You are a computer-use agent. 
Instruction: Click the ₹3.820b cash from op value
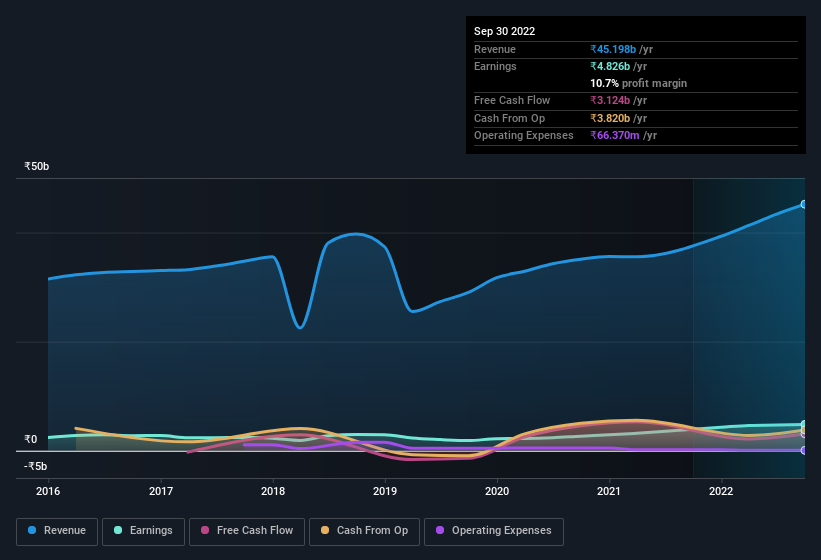point(610,118)
